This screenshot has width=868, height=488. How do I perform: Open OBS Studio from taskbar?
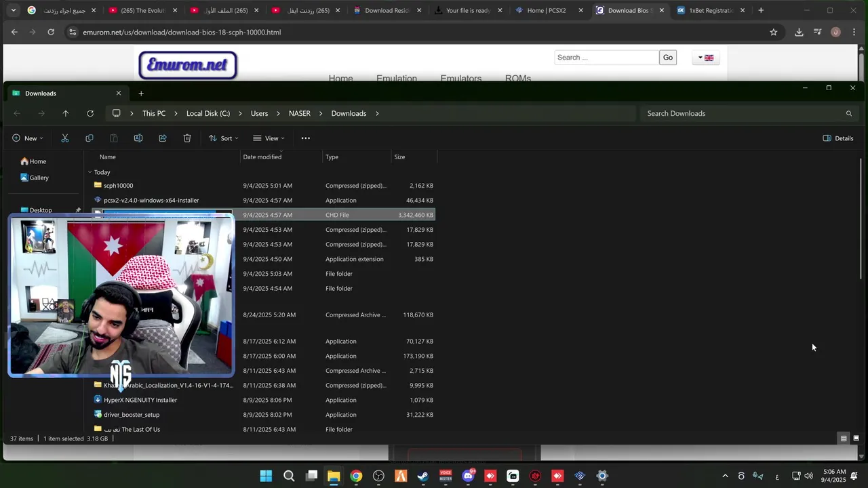[378, 476]
